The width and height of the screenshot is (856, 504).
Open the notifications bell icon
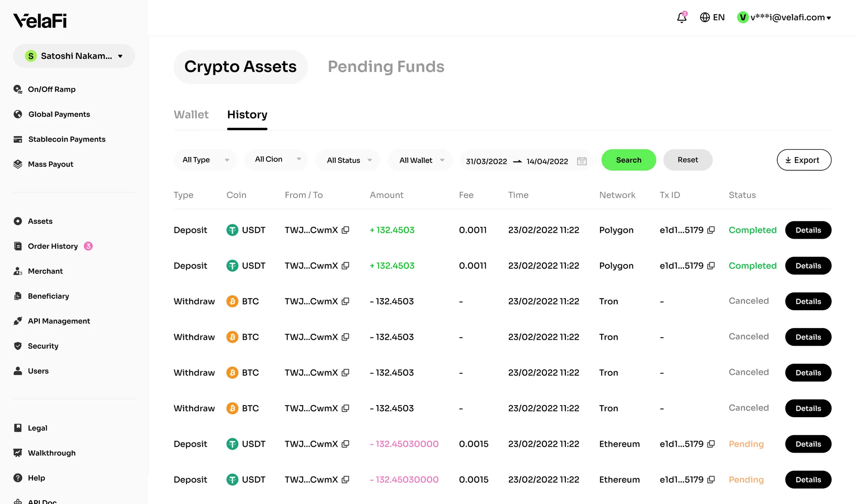(681, 18)
